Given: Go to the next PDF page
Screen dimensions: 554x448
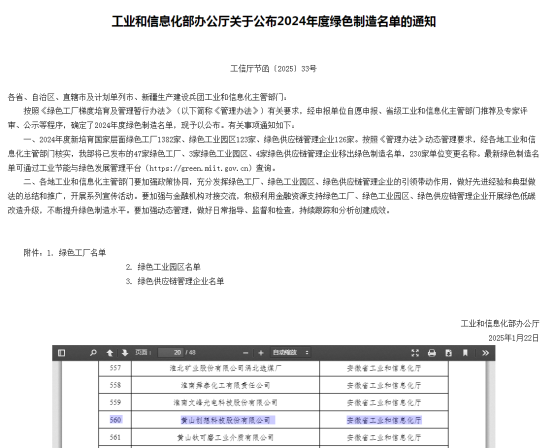Looking at the screenshot, I should pos(125,353).
